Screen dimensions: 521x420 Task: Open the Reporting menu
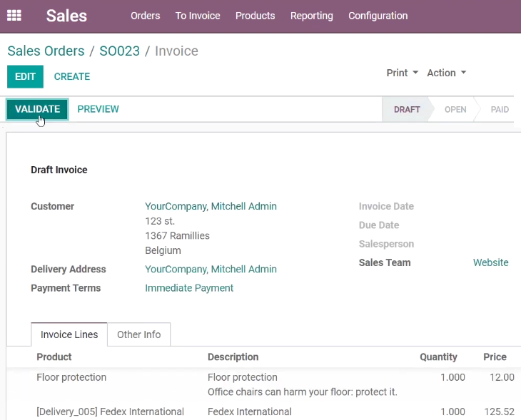(x=312, y=16)
